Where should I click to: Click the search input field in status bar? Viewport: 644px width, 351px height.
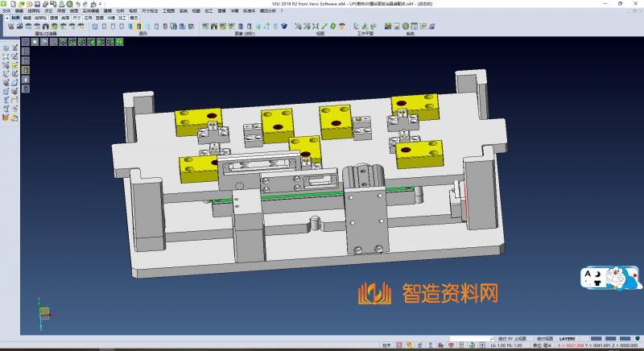pos(469,339)
